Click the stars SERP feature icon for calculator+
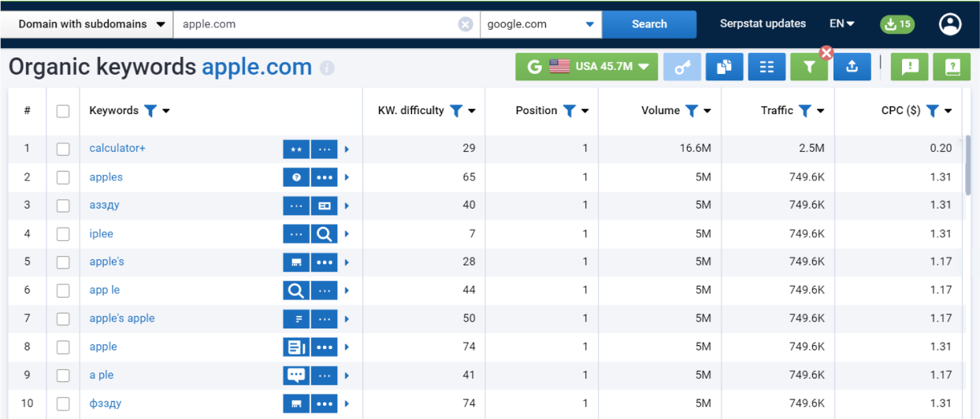This screenshot has width=980, height=419. (x=296, y=149)
